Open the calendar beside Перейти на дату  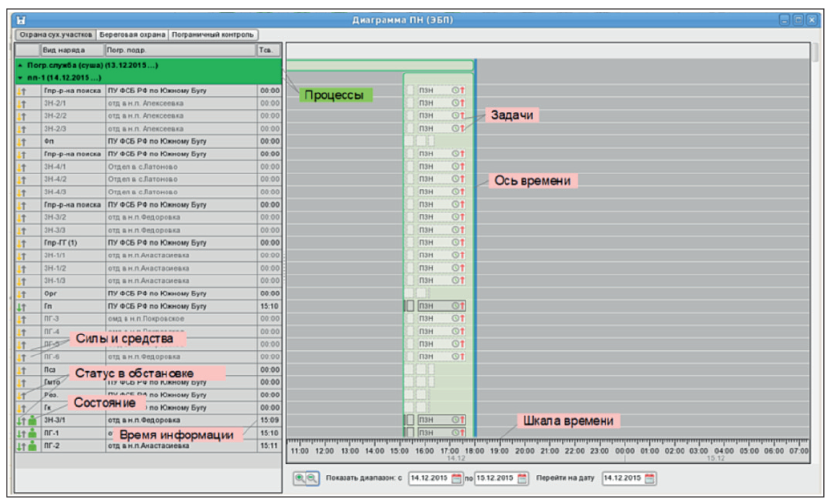(x=649, y=478)
